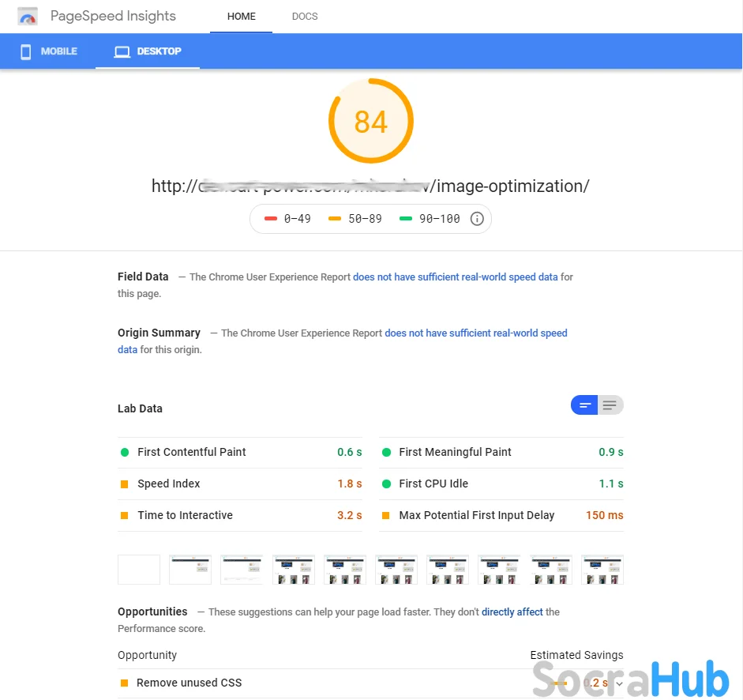Switch Lab Data to compact view
The height and width of the screenshot is (700, 743).
(585, 405)
